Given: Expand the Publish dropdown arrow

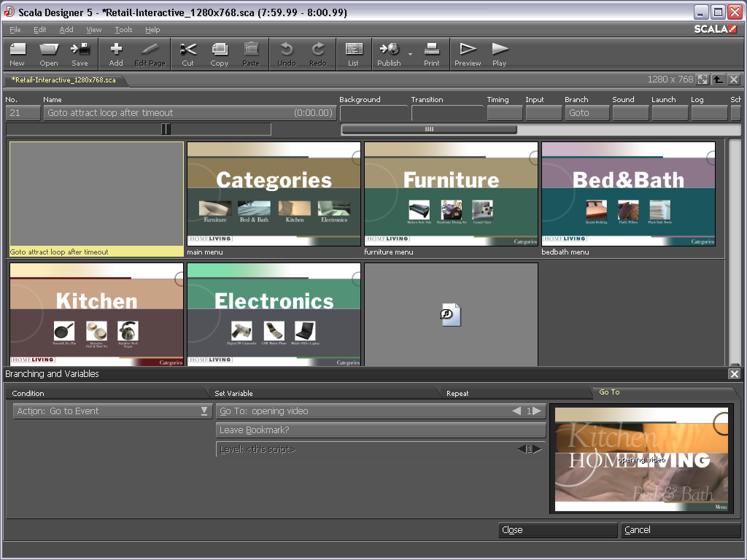Looking at the screenshot, I should (x=410, y=55).
